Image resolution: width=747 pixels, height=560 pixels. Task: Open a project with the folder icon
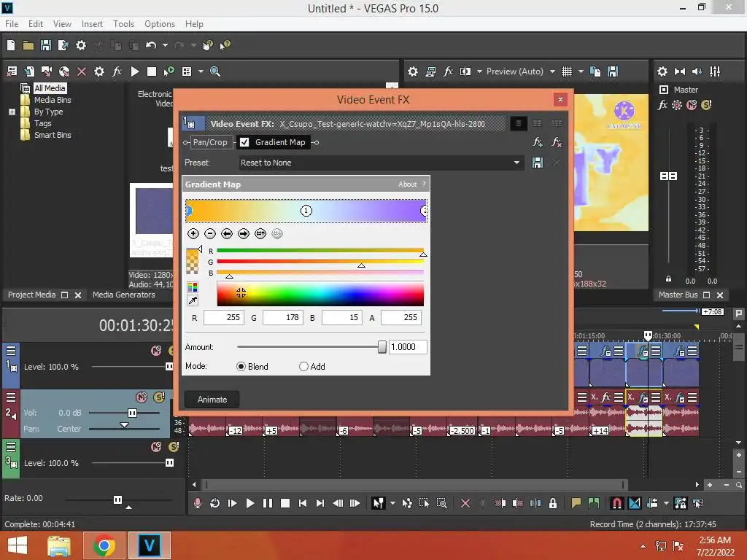coord(28,45)
